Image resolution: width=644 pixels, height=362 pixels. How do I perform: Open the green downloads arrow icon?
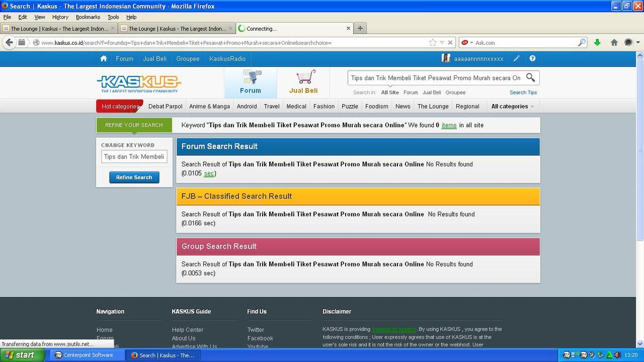597,43
